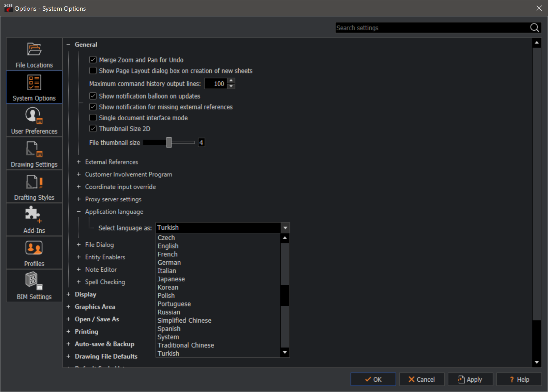The height and width of the screenshot is (392, 548).
Task: Click the search magnifier icon
Action: click(534, 28)
